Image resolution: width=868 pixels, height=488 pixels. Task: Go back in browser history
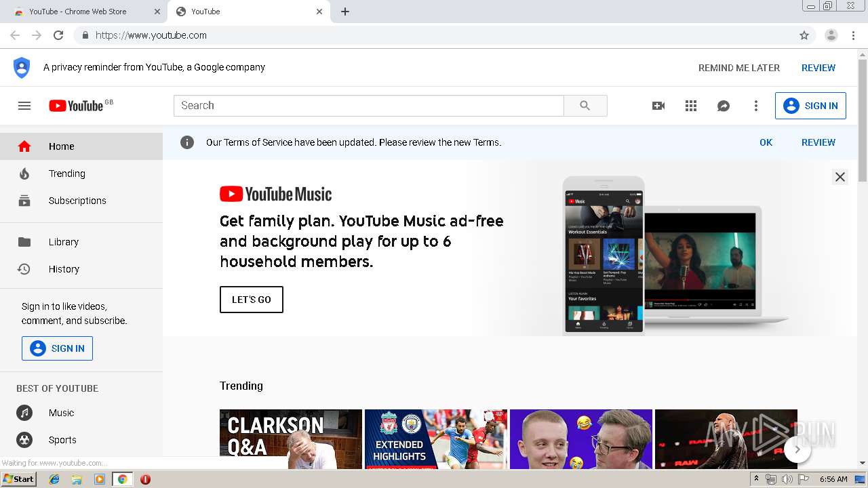pyautogui.click(x=15, y=35)
